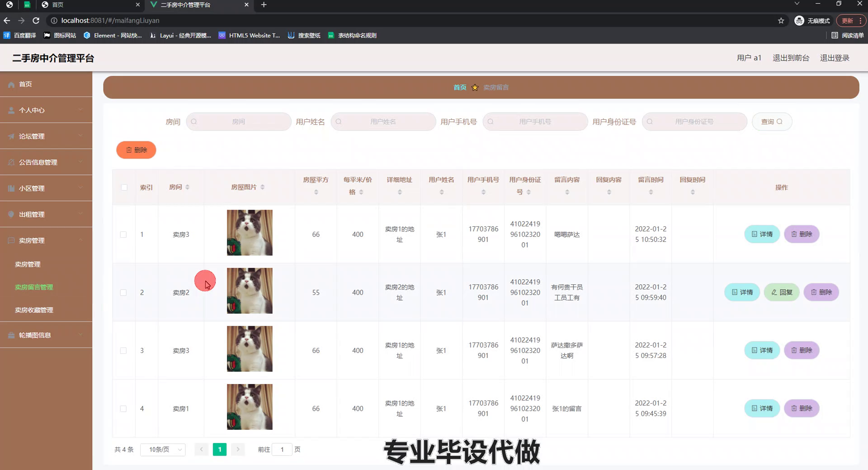
Task: Delete row 4 with 删除 button
Action: [802, 409]
